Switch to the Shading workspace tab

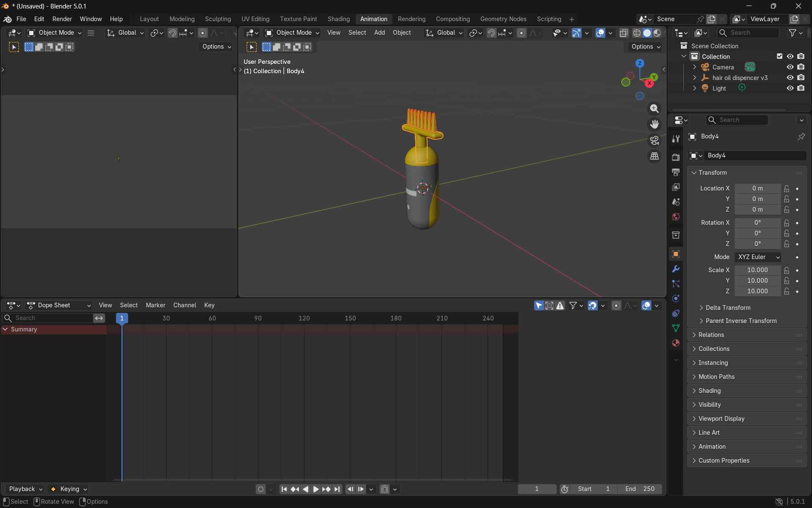coord(338,19)
